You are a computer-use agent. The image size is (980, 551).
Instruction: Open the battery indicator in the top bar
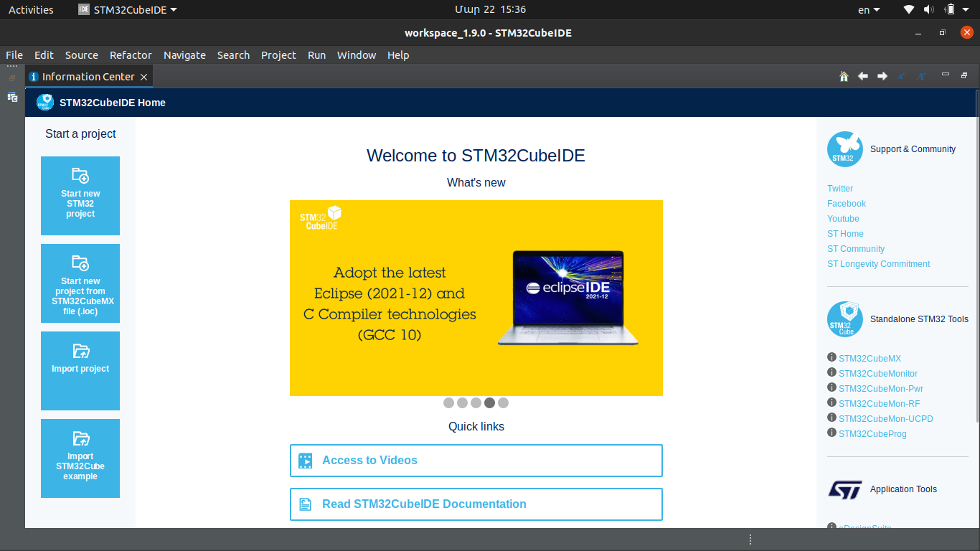click(x=950, y=9)
